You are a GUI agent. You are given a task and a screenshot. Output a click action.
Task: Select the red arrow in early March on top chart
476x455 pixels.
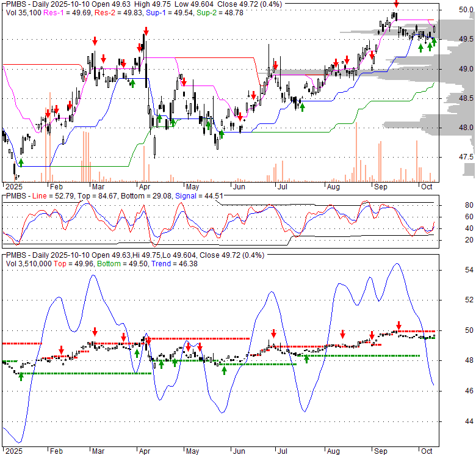coord(95,41)
